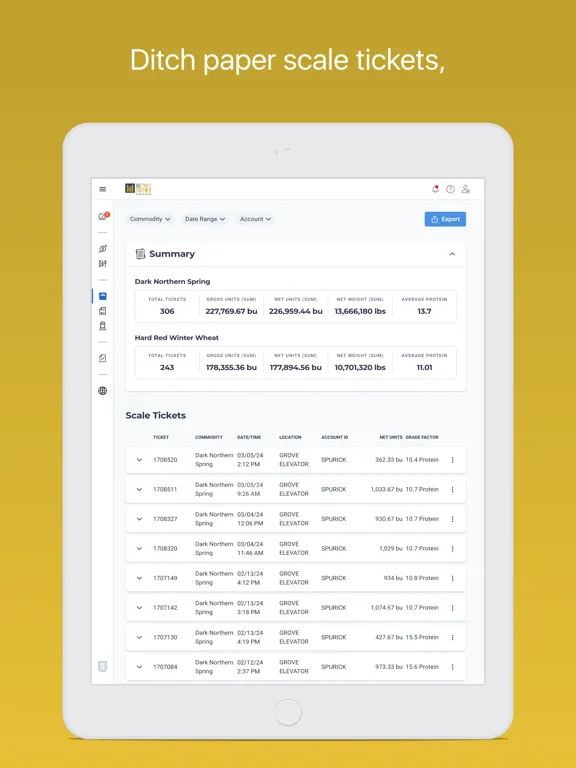Screen dimensions: 576x768
Task: Open the hamburger menu
Action: 102,189
